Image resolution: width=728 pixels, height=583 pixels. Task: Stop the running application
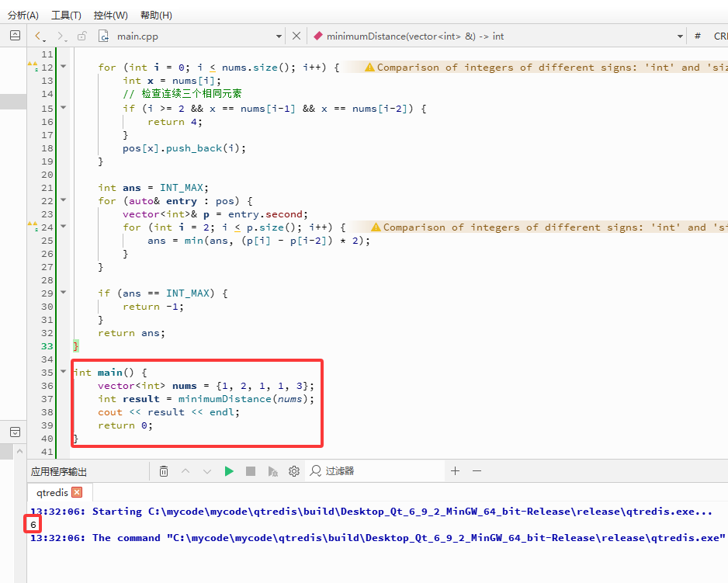click(x=251, y=471)
